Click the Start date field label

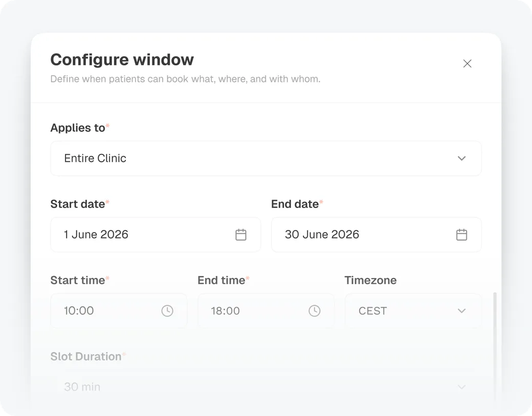78,204
